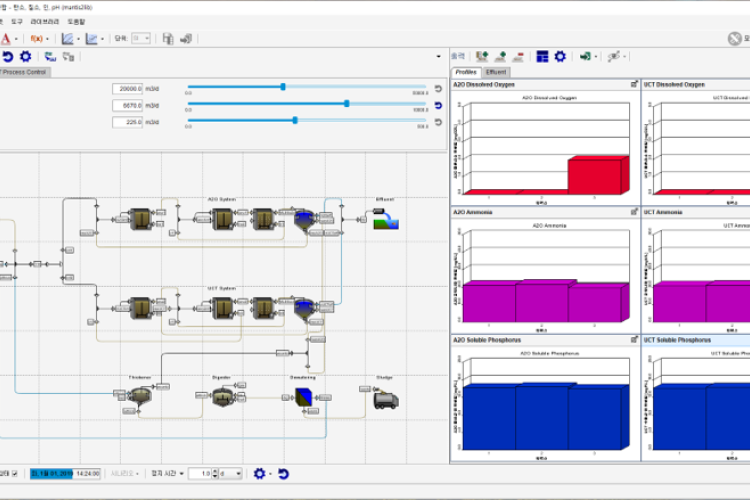Screen dimensions: 750x500
Task: Click the blue-green exchange arrows controller icon
Action: (50, 56)
